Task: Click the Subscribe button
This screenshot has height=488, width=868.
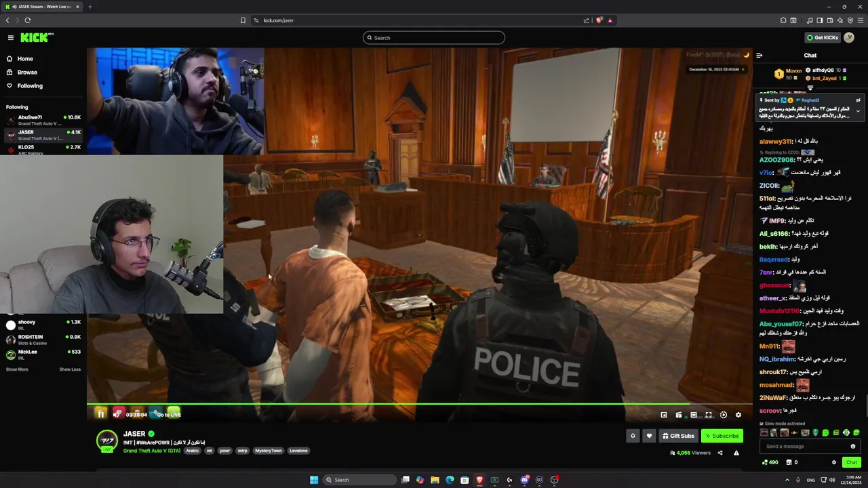Action: pyautogui.click(x=722, y=436)
